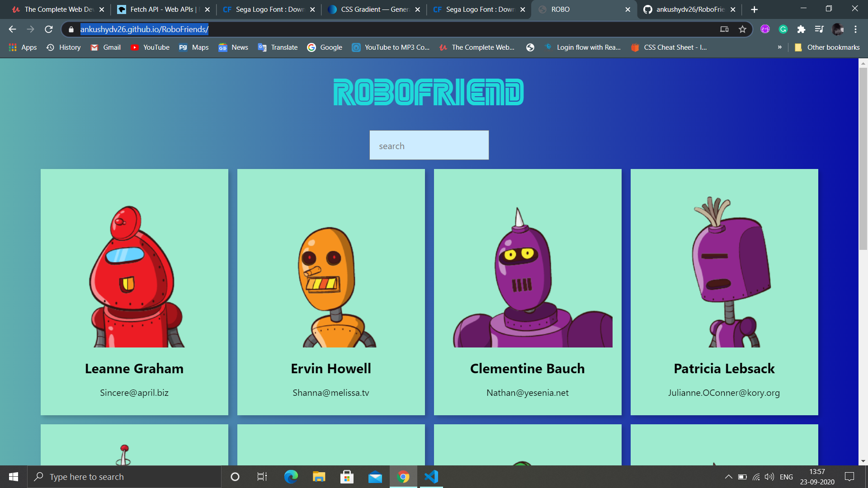Open the Extensions puzzle icon
The image size is (868, 488).
point(801,29)
